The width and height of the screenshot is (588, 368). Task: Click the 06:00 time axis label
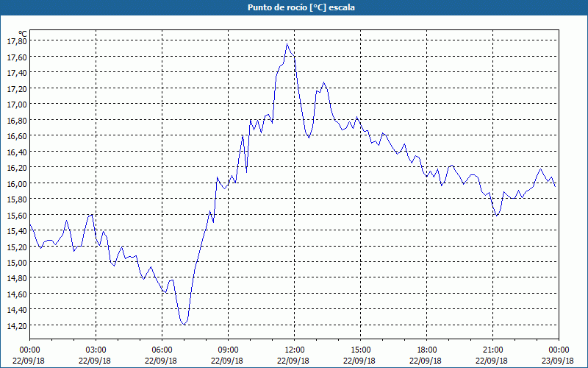(162, 350)
